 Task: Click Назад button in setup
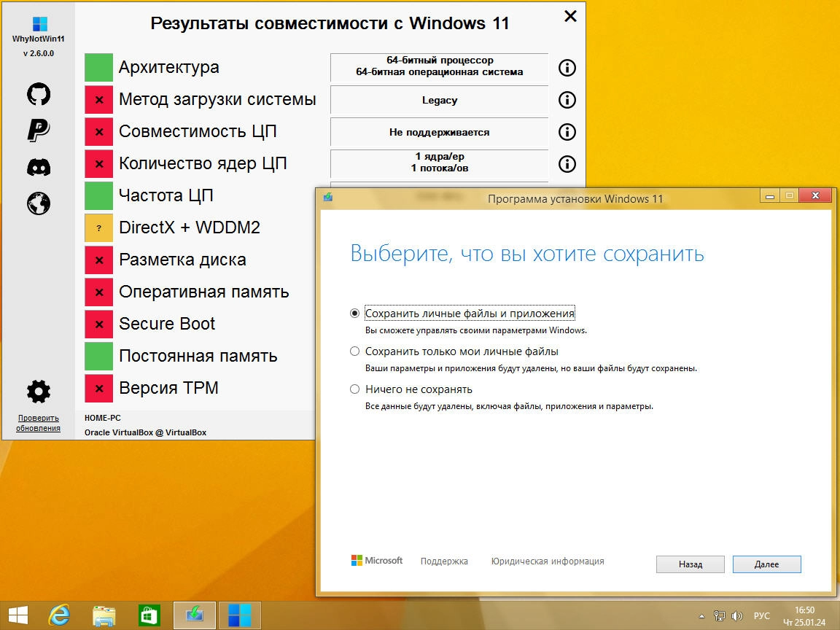point(690,564)
